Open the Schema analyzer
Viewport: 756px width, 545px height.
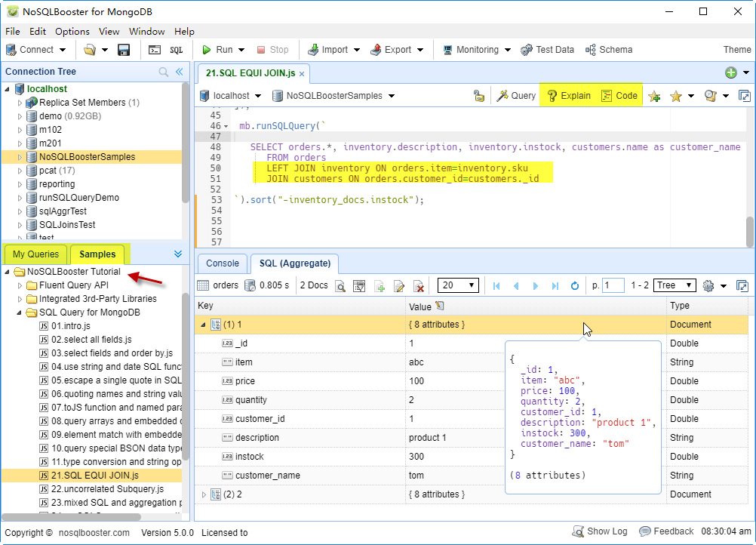click(608, 50)
